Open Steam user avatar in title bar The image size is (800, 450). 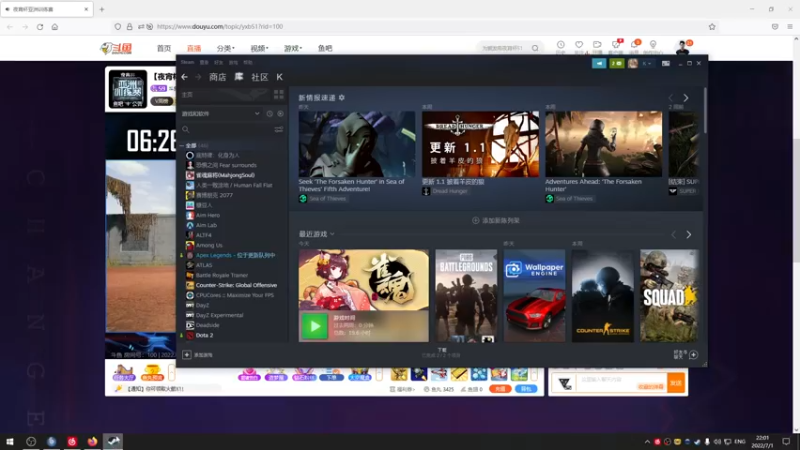point(633,63)
